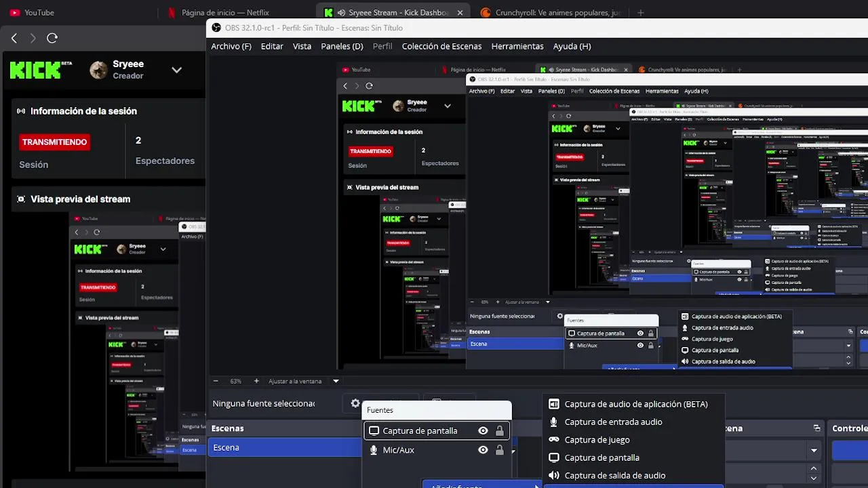Expand the Sryeee Creador account chevron
868x488 pixels.
point(176,70)
